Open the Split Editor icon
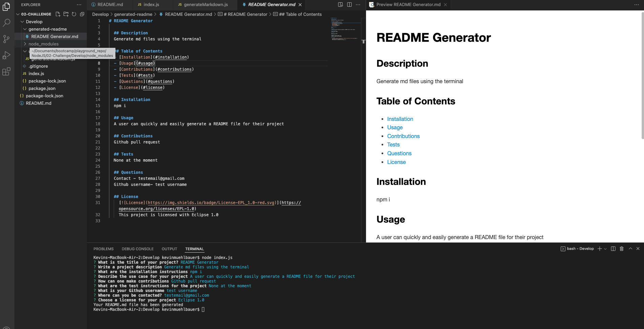 [349, 4]
